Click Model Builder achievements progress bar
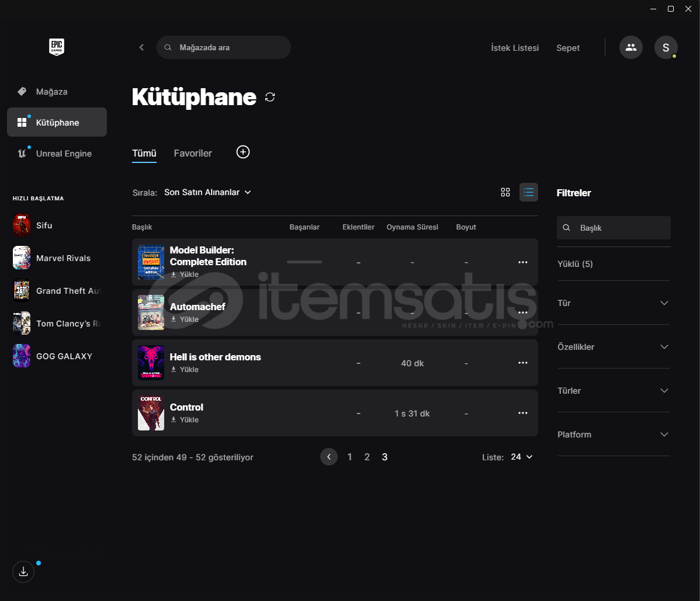This screenshot has width=700, height=601. coord(304,262)
